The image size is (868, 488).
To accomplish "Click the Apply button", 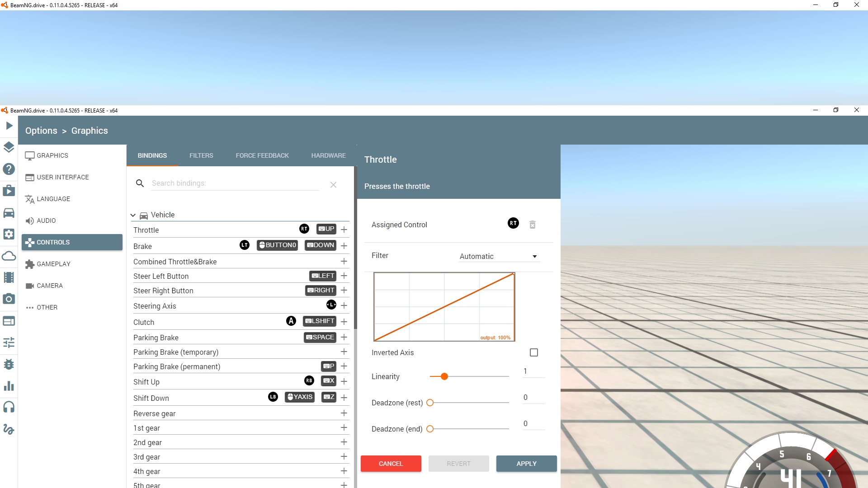I will pos(527,464).
